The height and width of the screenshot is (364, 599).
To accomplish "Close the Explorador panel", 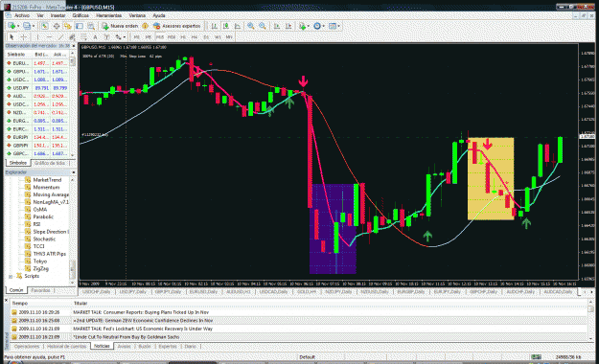I will pyautogui.click(x=74, y=172).
